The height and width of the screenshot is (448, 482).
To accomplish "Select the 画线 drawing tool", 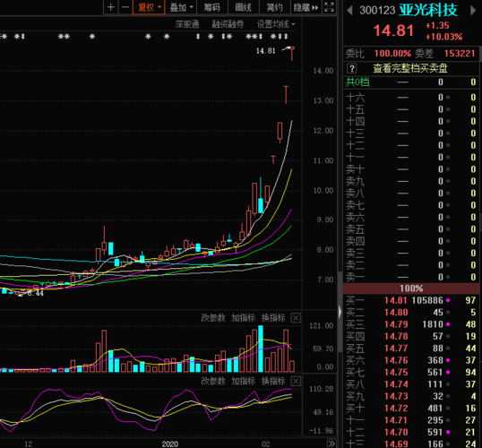I will click(x=243, y=7).
